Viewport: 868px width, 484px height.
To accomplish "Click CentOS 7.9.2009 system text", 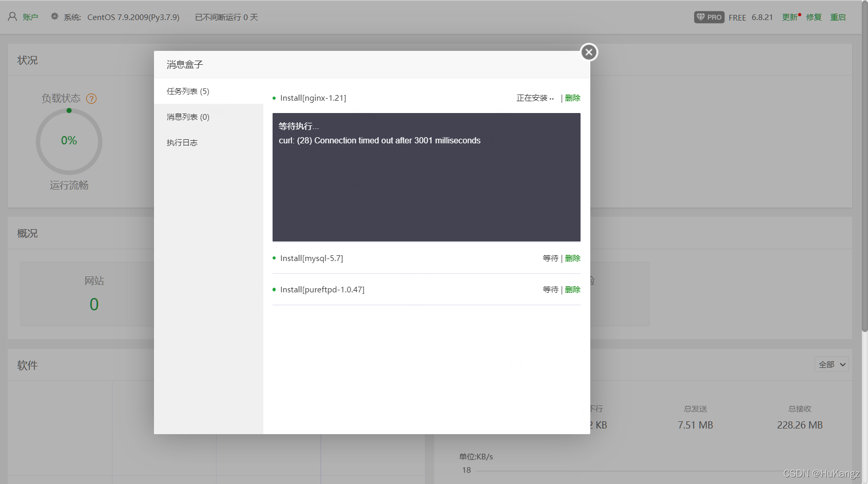I will [x=133, y=17].
